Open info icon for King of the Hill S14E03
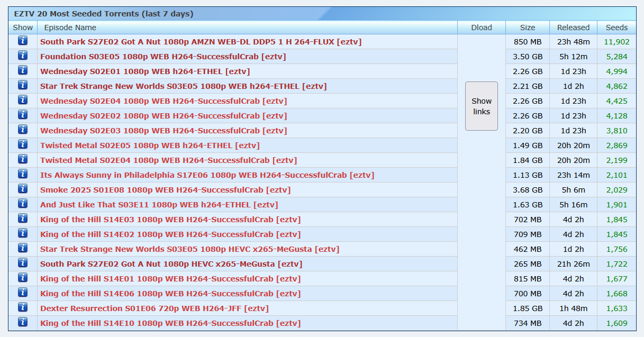 pyautogui.click(x=22, y=218)
